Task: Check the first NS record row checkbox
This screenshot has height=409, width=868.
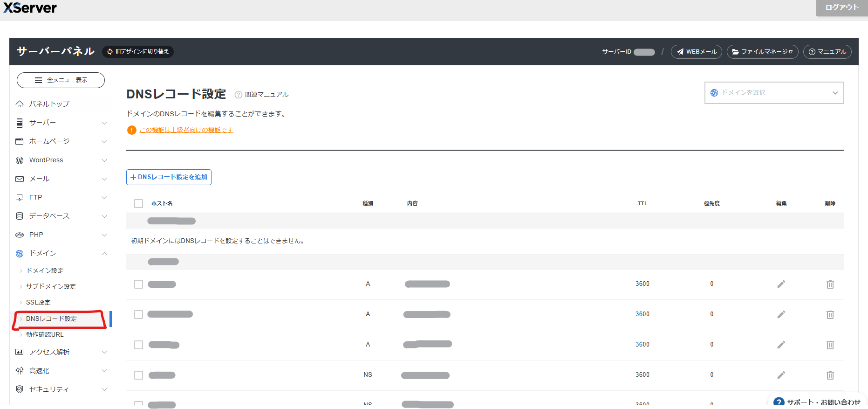Action: [138, 375]
